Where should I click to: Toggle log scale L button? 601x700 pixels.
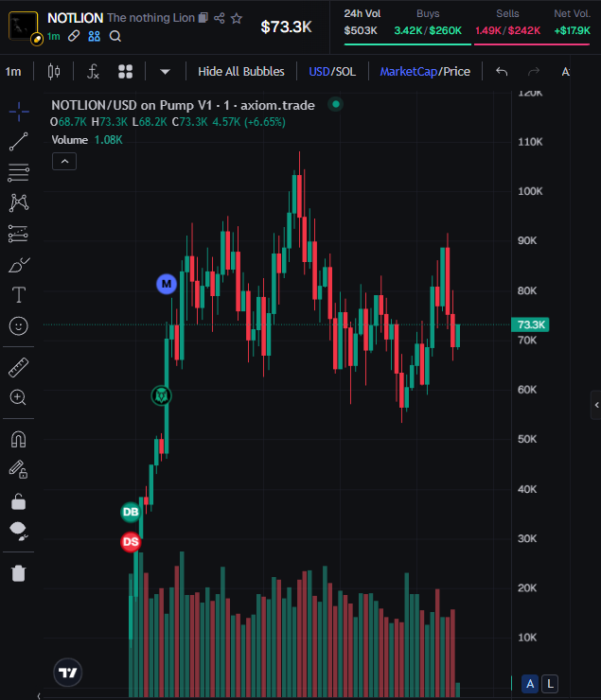pos(550,684)
